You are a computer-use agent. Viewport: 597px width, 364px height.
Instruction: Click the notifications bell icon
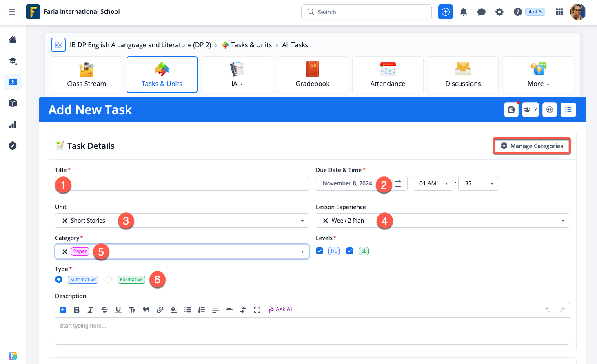pos(464,12)
